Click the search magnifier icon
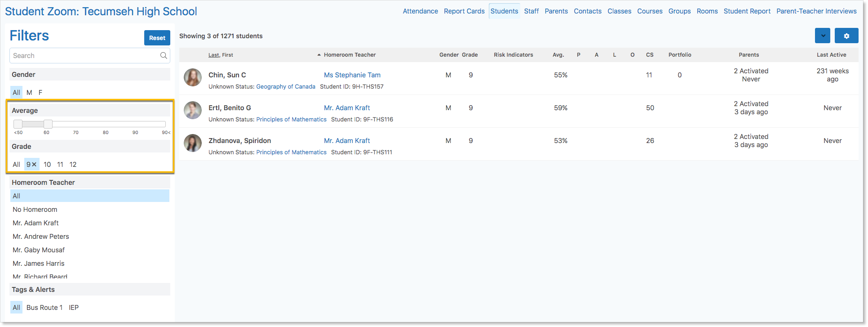 (164, 55)
